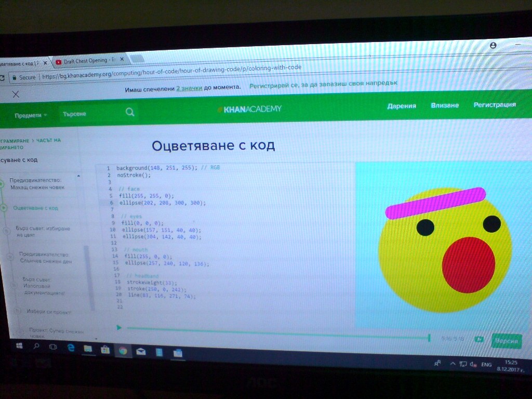Open Task View icon on the taskbar
Viewport: 532px width, 399px height.
click(53, 347)
